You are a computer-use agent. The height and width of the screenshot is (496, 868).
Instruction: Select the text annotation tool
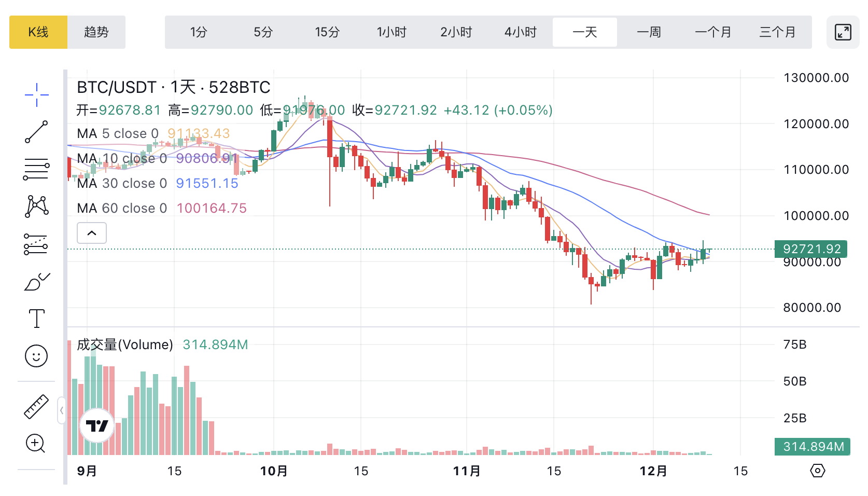tap(36, 319)
